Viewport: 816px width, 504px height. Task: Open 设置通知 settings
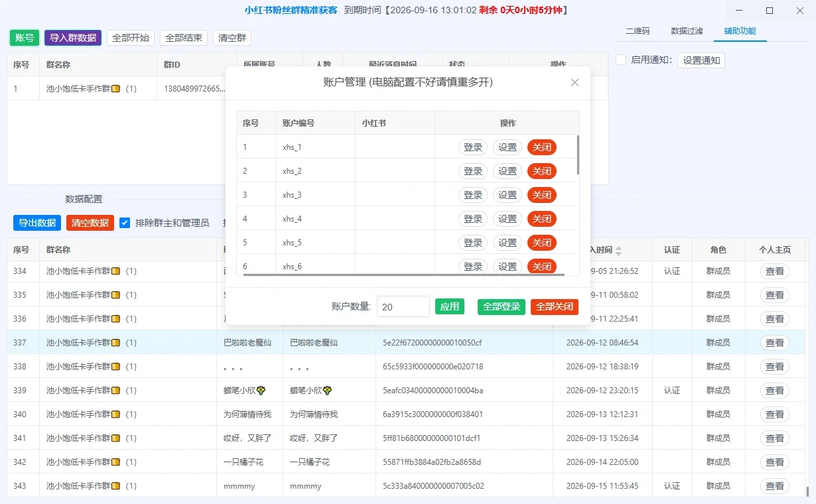point(702,60)
